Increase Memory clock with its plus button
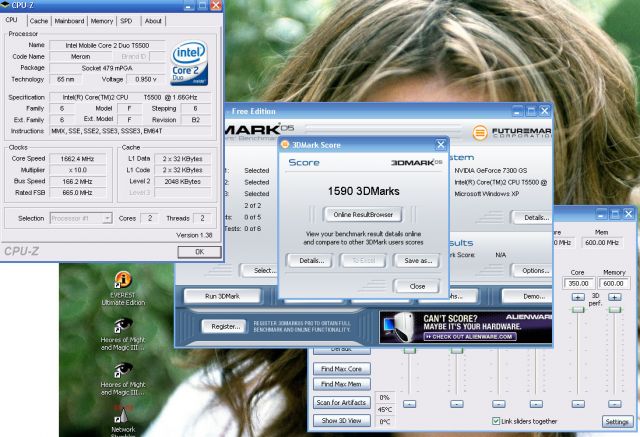The height and width of the screenshot is (437, 640). [x=615, y=297]
